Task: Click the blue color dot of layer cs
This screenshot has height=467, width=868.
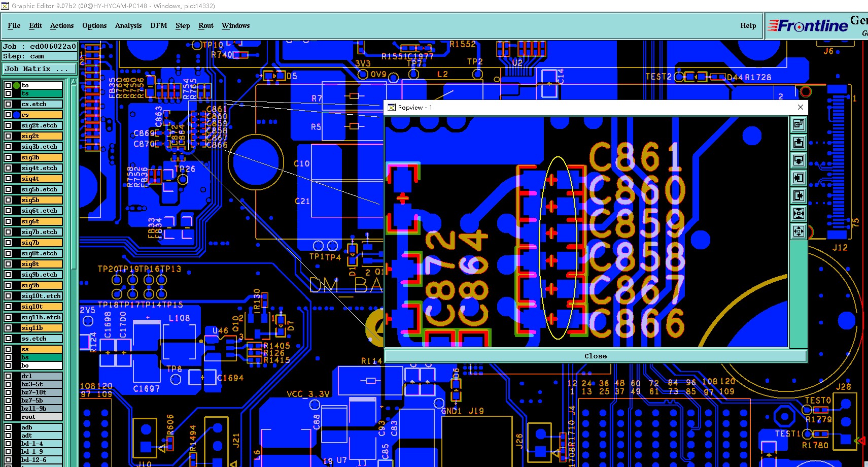Action: point(17,115)
